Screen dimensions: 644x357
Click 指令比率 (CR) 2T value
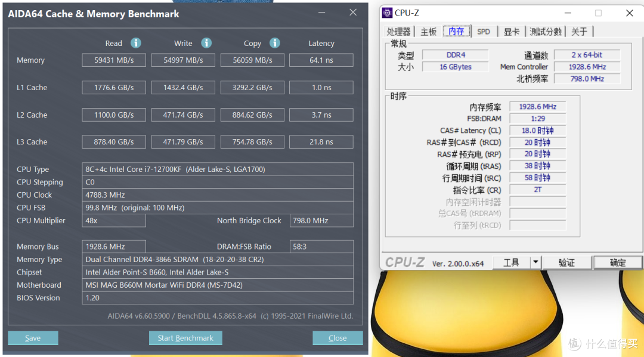pyautogui.click(x=538, y=190)
